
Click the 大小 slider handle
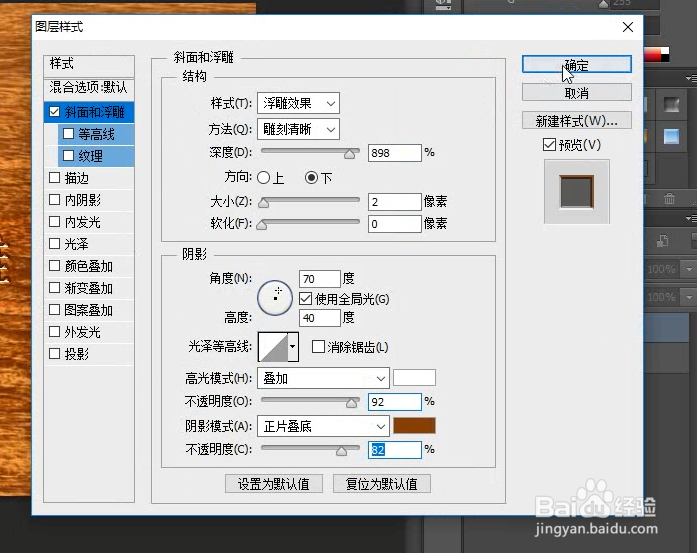pos(264,203)
